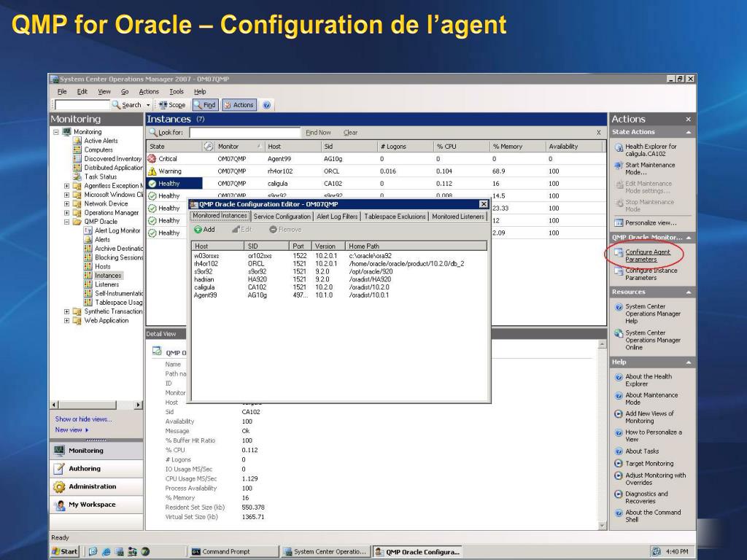This screenshot has height=560, width=747.
Task: Click Add in the configuration editor
Action: [x=204, y=230]
